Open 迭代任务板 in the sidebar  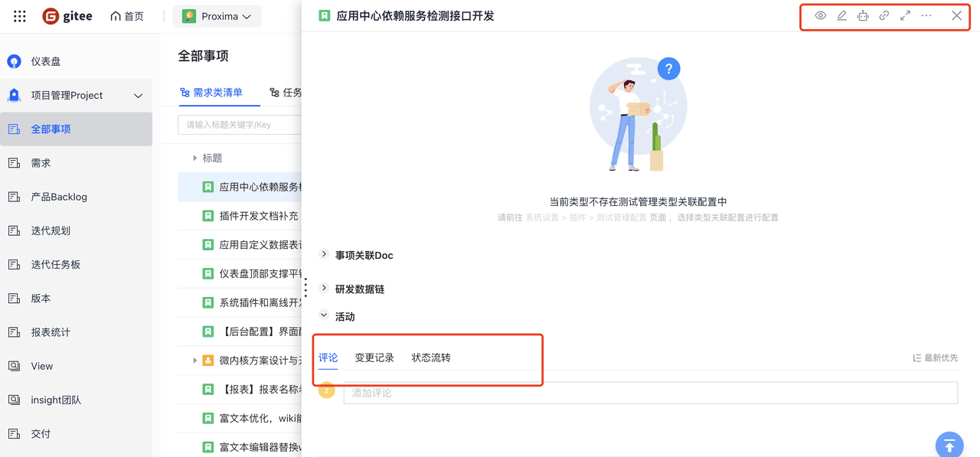point(76,264)
